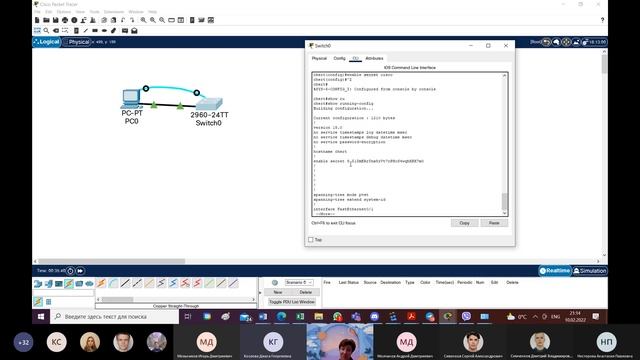Click the Delete scenario button

coord(305,292)
